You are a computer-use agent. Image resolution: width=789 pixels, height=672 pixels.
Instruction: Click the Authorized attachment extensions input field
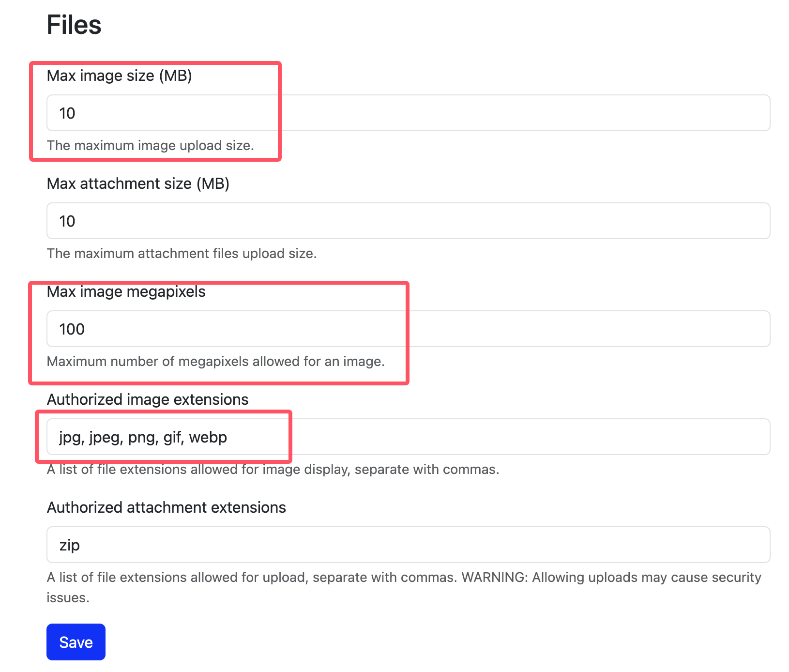tap(408, 545)
